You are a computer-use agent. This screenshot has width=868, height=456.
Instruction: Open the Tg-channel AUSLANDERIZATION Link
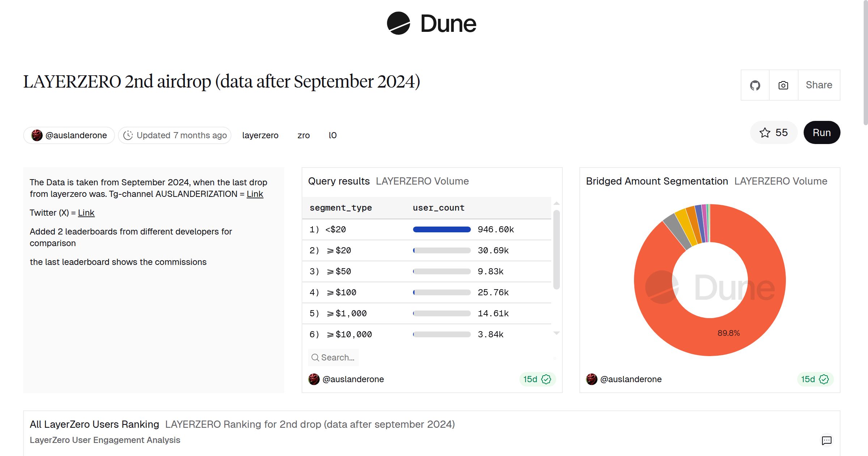click(x=255, y=194)
